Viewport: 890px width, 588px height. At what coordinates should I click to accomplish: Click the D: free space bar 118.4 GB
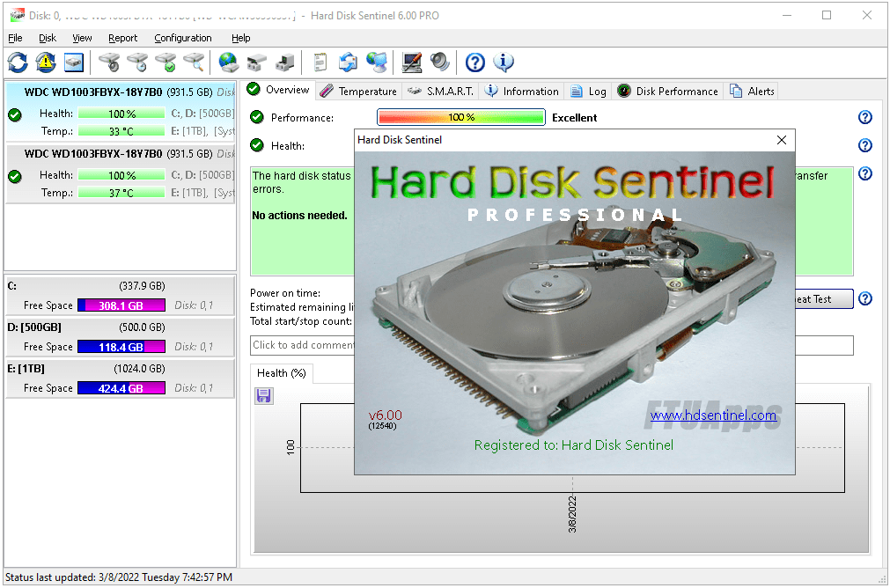pos(121,347)
